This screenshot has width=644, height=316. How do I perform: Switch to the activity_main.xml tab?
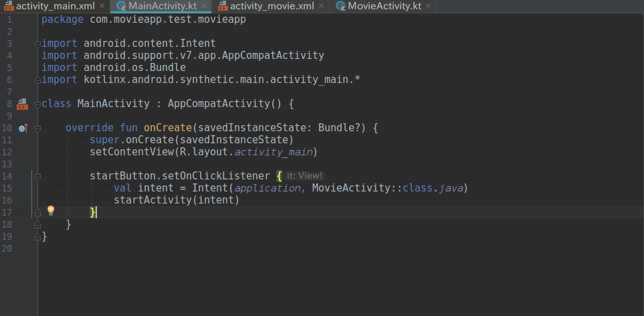(x=55, y=6)
